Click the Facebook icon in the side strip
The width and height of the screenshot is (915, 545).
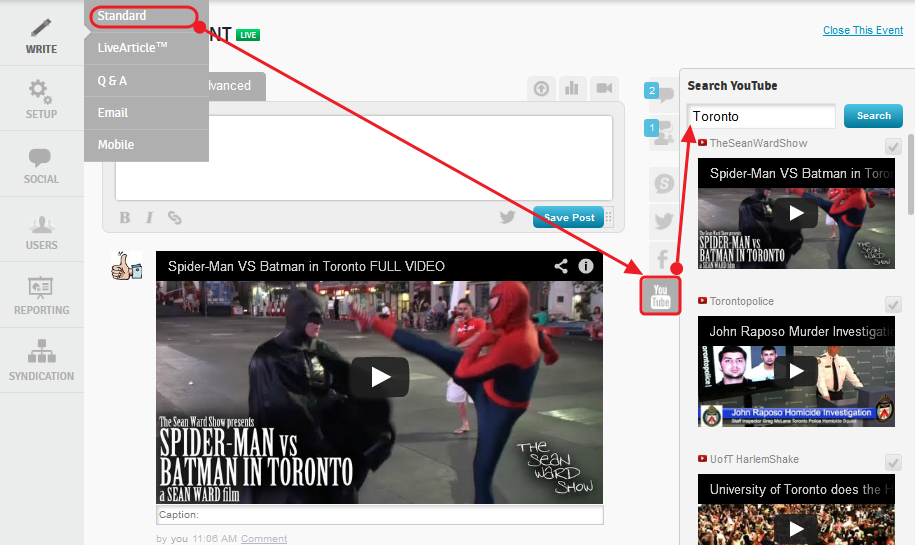tap(663, 259)
